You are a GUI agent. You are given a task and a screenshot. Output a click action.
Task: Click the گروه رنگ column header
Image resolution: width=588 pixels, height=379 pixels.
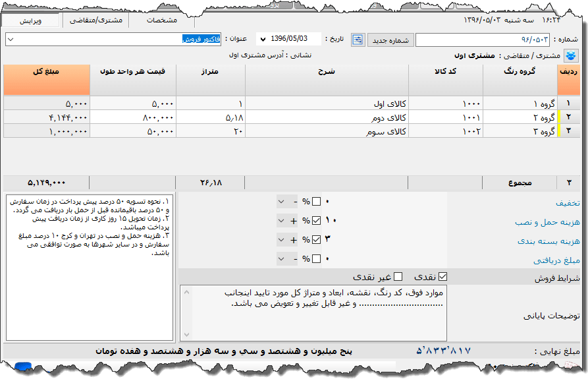point(520,80)
